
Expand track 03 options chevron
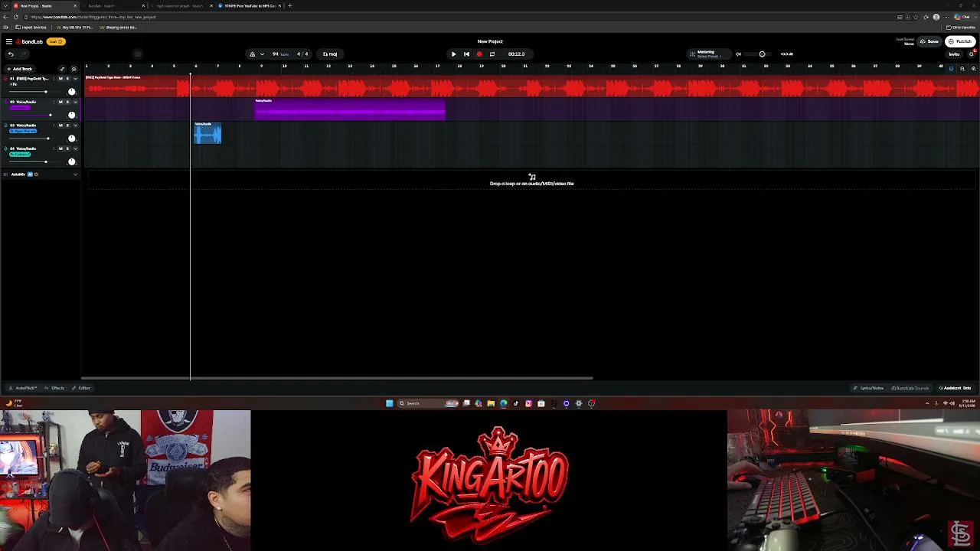(x=75, y=126)
